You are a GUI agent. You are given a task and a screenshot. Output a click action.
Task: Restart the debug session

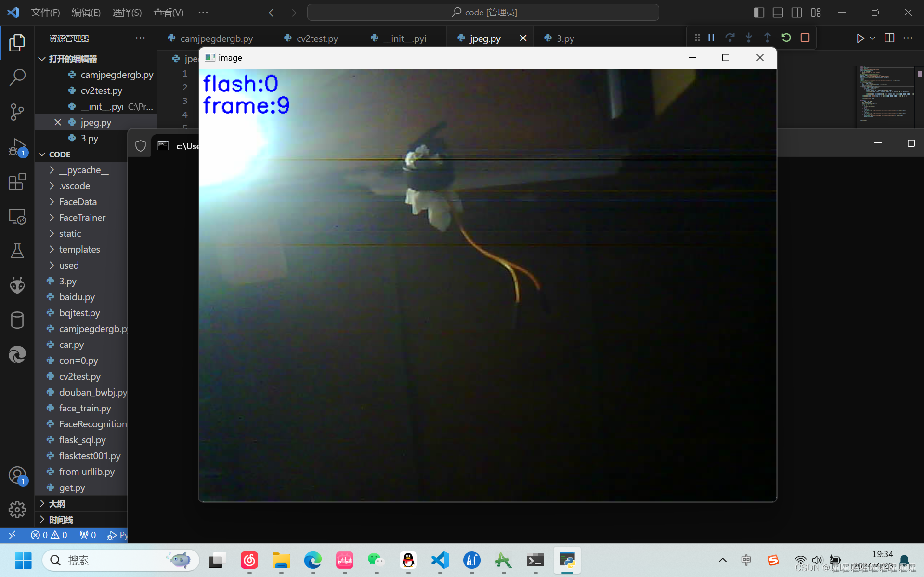(786, 38)
